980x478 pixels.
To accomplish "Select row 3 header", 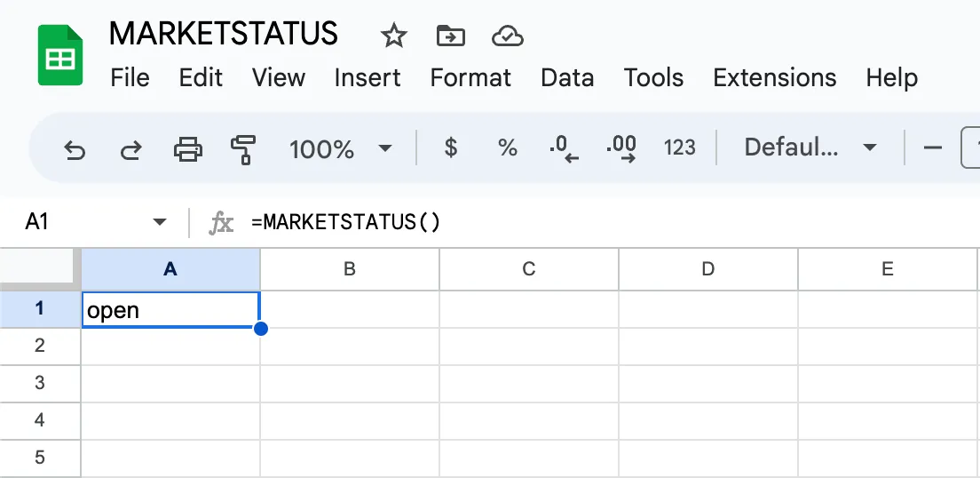I will (x=40, y=384).
